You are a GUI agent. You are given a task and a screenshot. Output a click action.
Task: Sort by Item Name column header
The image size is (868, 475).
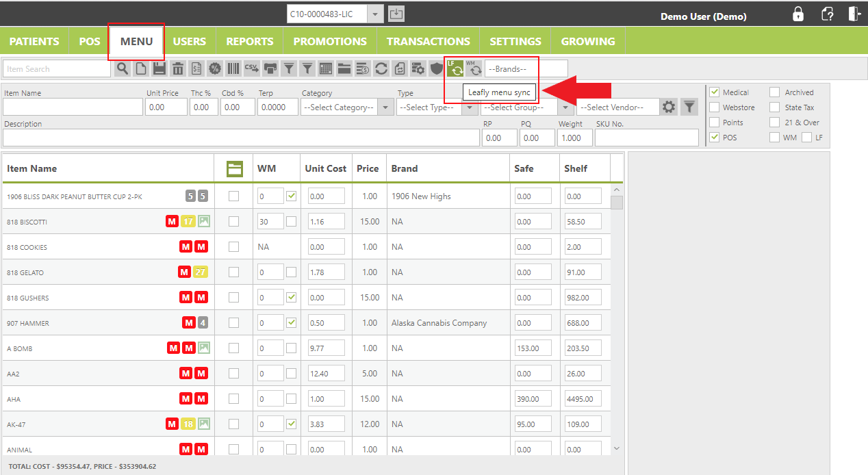point(32,168)
